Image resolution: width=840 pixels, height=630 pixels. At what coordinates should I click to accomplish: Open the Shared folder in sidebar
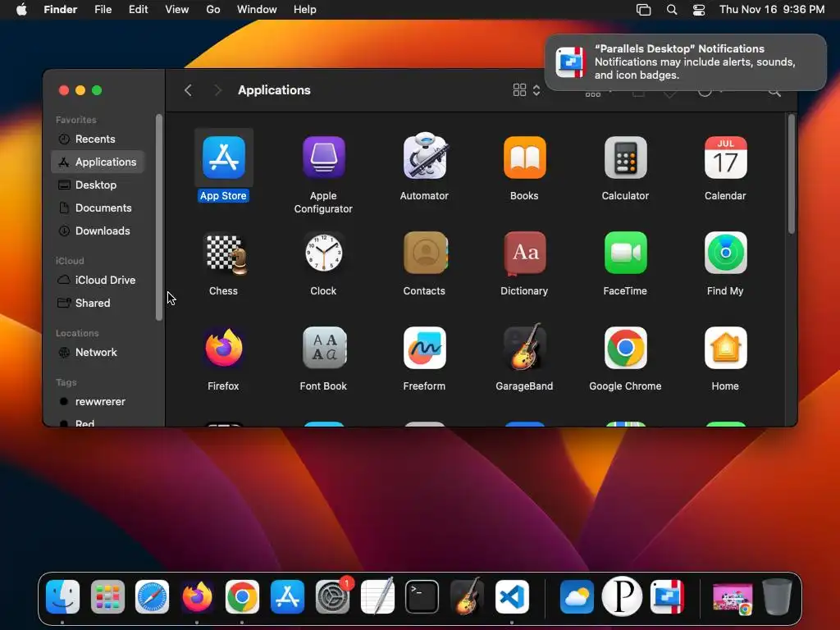click(98, 304)
